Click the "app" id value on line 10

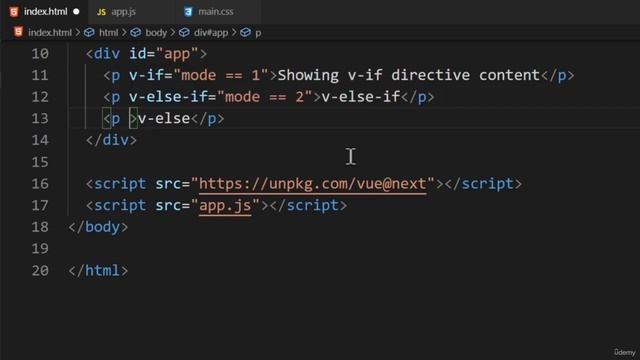[177, 54]
